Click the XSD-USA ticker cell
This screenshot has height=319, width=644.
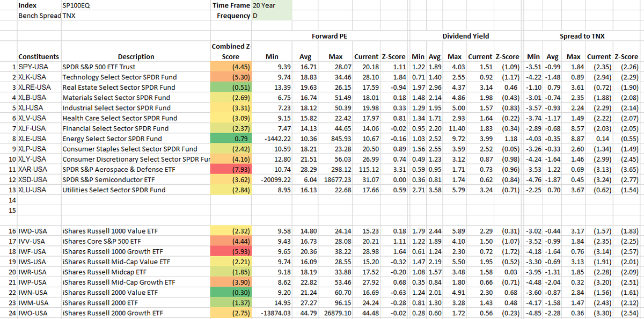coord(39,179)
